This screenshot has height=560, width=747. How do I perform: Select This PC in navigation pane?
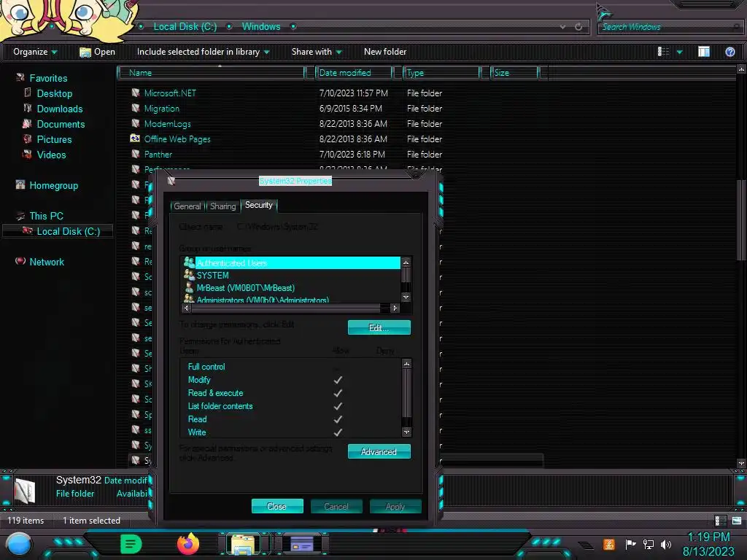(x=46, y=216)
